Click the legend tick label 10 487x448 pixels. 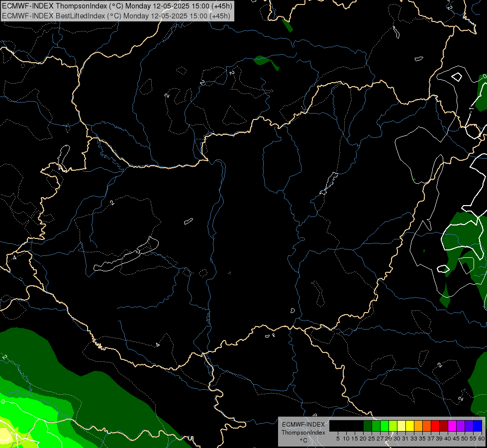(346, 439)
